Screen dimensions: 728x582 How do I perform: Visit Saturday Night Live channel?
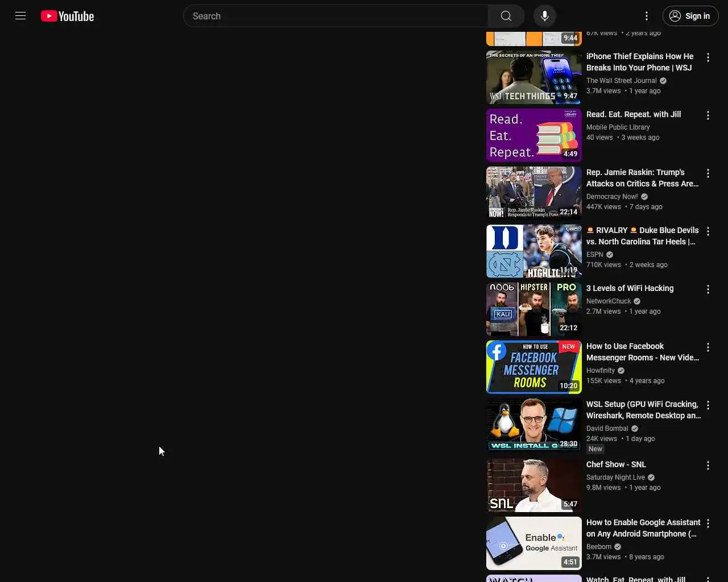615,477
